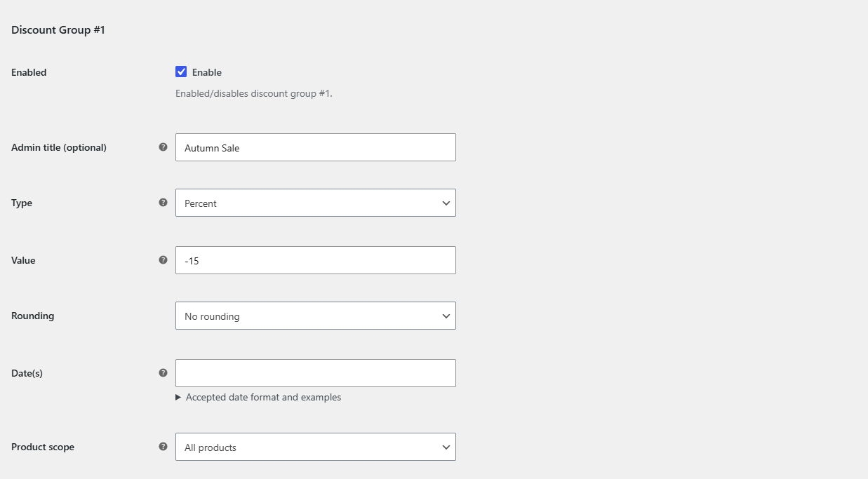This screenshot has height=479, width=868.
Task: Click help icon beside Type field
Action: 163,203
